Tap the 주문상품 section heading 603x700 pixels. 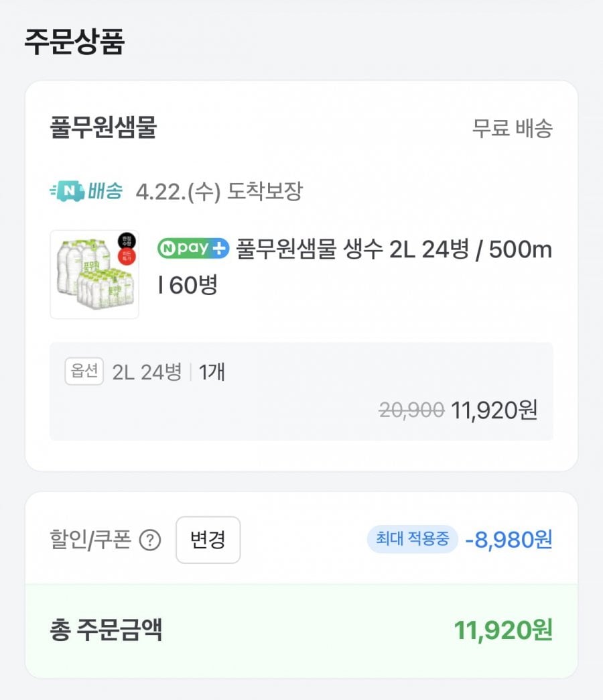(x=74, y=42)
